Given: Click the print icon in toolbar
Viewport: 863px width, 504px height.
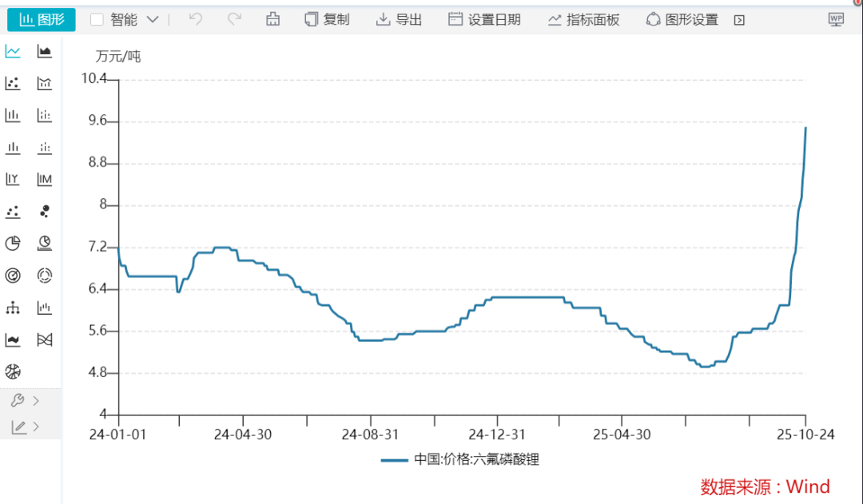Looking at the screenshot, I should pyautogui.click(x=272, y=19).
